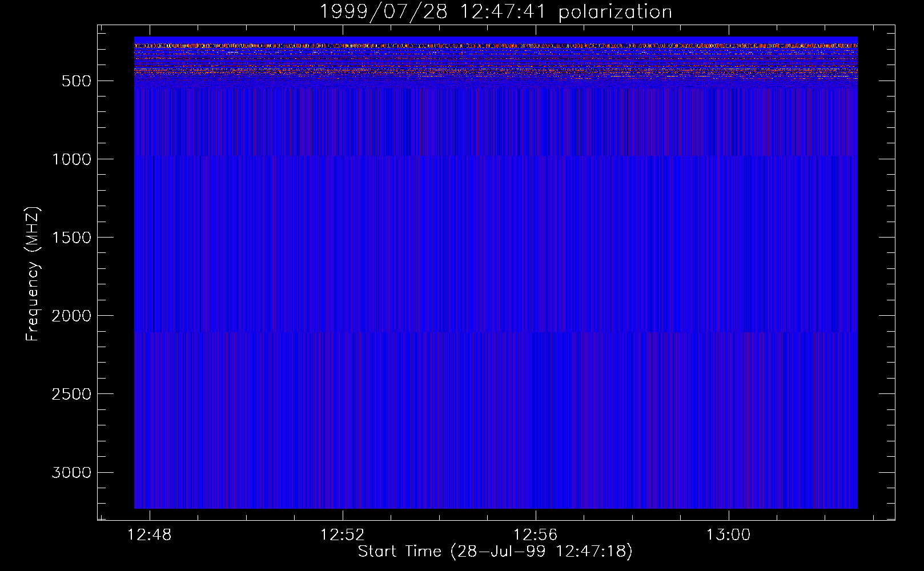The width and height of the screenshot is (924, 571).
Task: Click the plot title '1999/07/28 12:47:41 polarization'
Action: (495, 12)
